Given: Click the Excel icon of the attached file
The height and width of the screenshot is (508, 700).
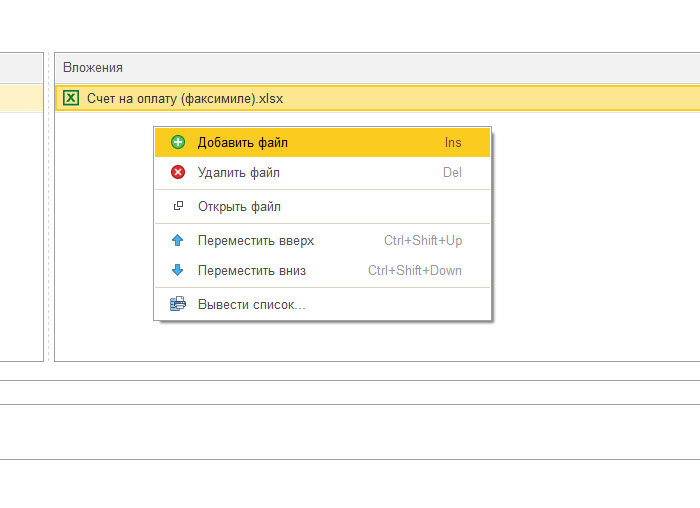Looking at the screenshot, I should point(71,98).
